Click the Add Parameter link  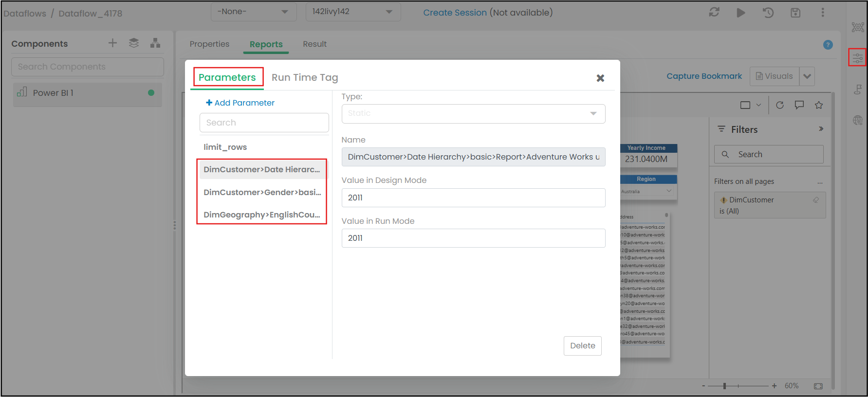240,103
